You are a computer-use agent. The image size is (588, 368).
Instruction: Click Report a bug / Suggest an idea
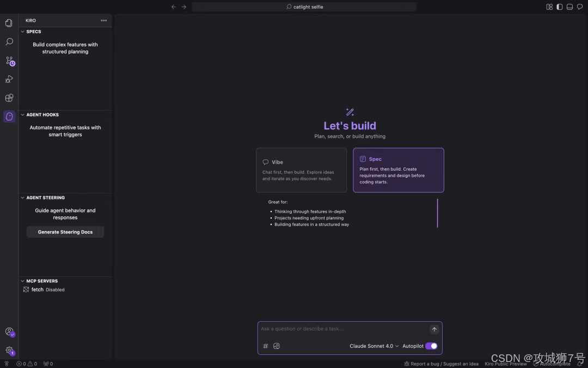point(442,364)
